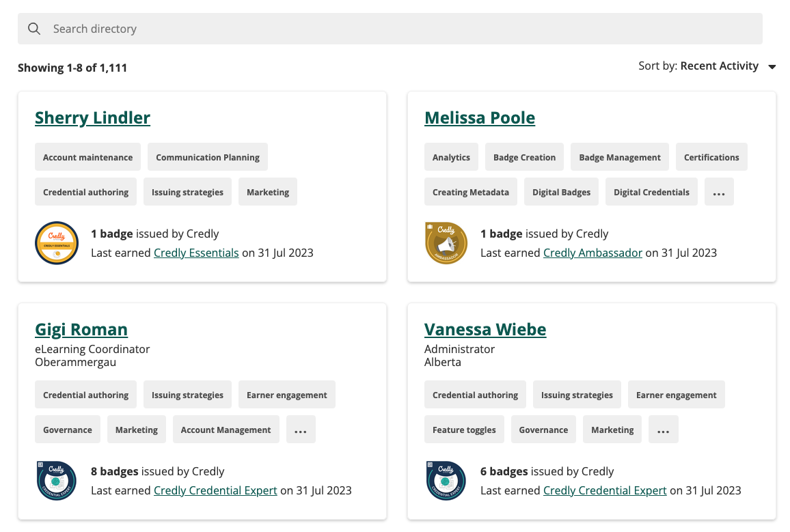The width and height of the screenshot is (790, 532).
Task: Select the Communication Planning skill tag
Action: click(208, 157)
